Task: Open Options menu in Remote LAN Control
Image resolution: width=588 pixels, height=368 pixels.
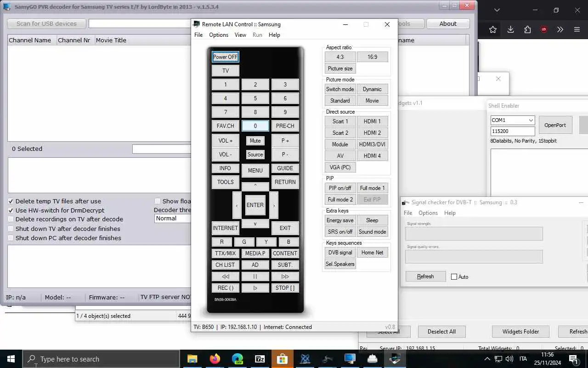Action: coord(219,35)
